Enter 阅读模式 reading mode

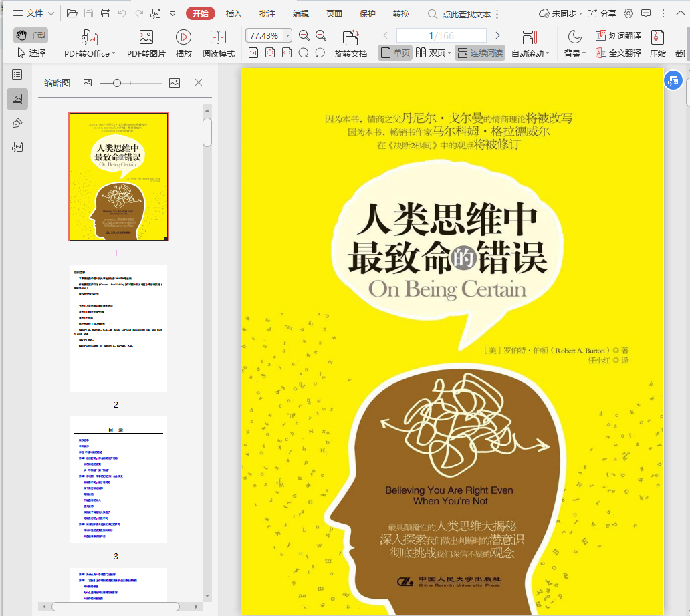click(x=218, y=44)
